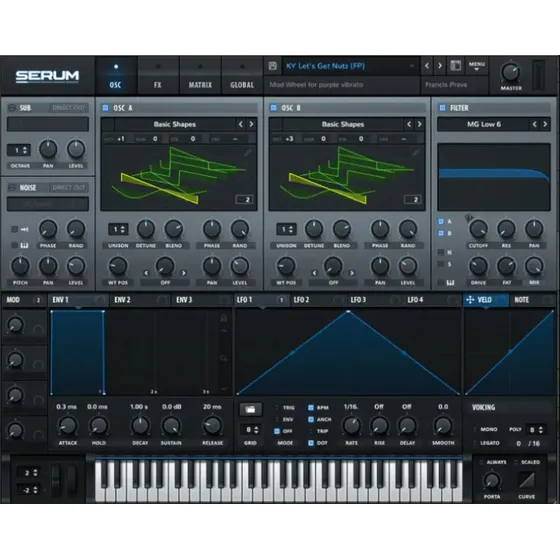Enable LFO BPM sync
Screen dimensions: 560x560
coord(311,408)
